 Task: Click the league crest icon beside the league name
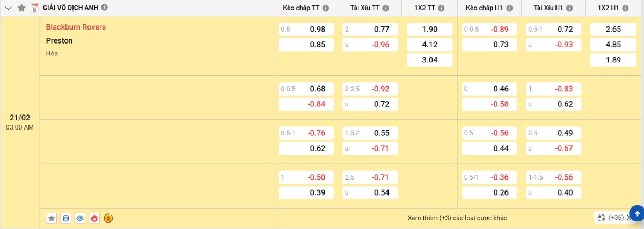tap(35, 8)
